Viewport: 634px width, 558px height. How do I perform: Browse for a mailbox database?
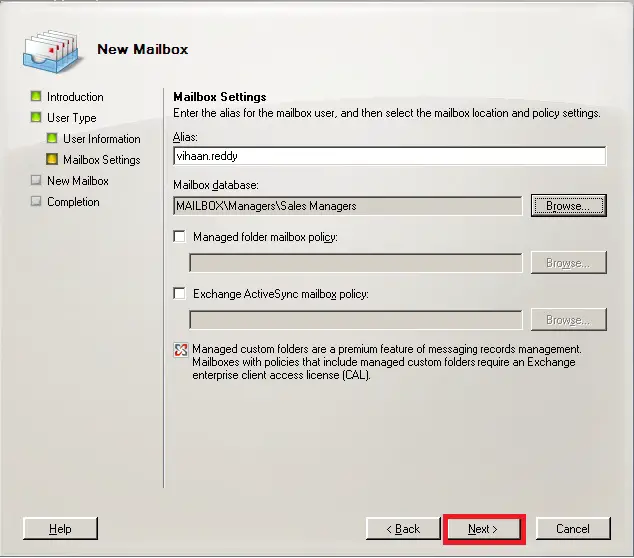pos(568,206)
